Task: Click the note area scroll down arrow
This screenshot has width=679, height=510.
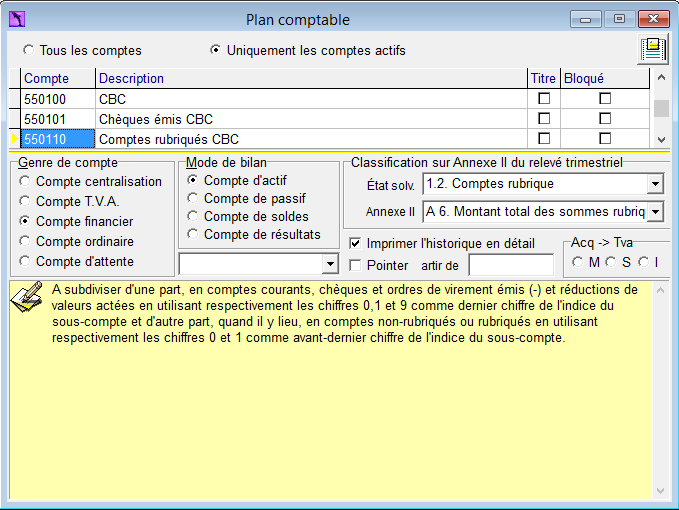Action: click(x=660, y=491)
